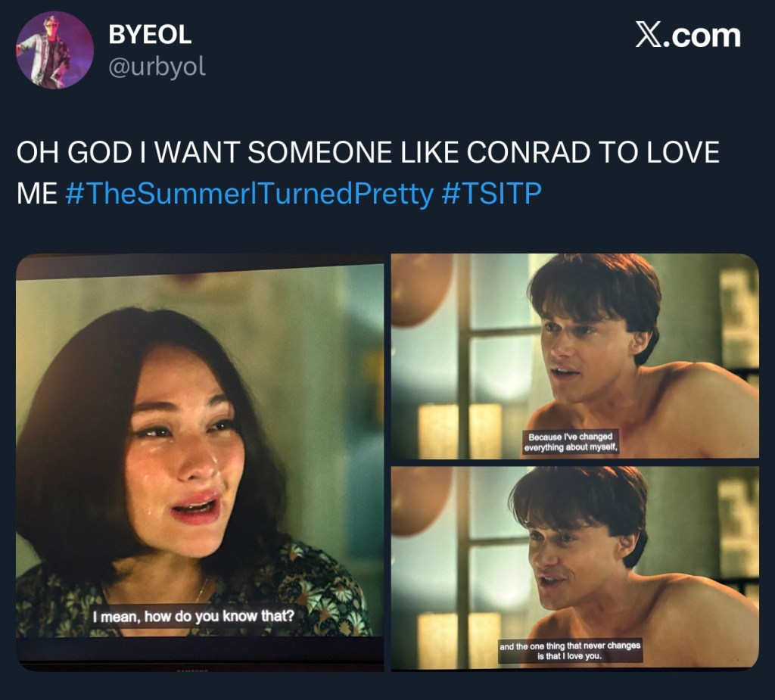Click the BYEOL display name
Screen dimensions: 775x700
click(150, 34)
